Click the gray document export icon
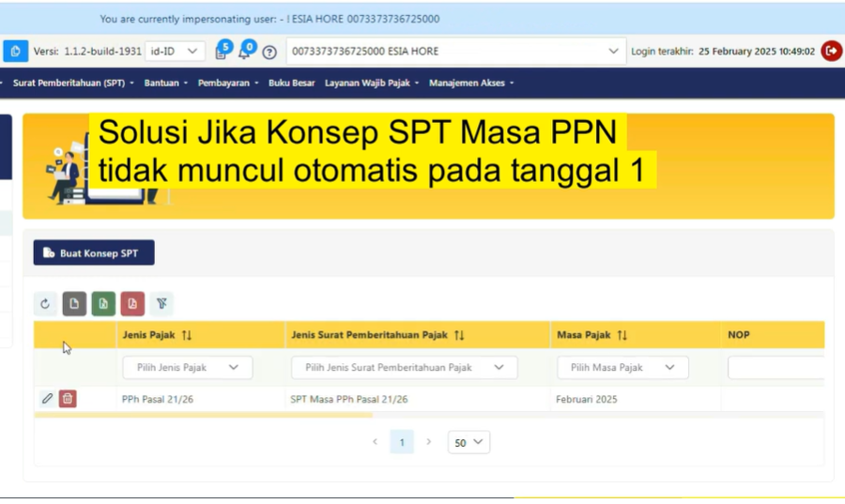Screen dimensions: 845x504 click(74, 304)
